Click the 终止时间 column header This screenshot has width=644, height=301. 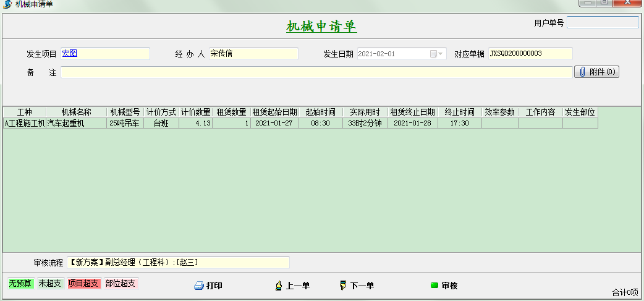(x=459, y=112)
